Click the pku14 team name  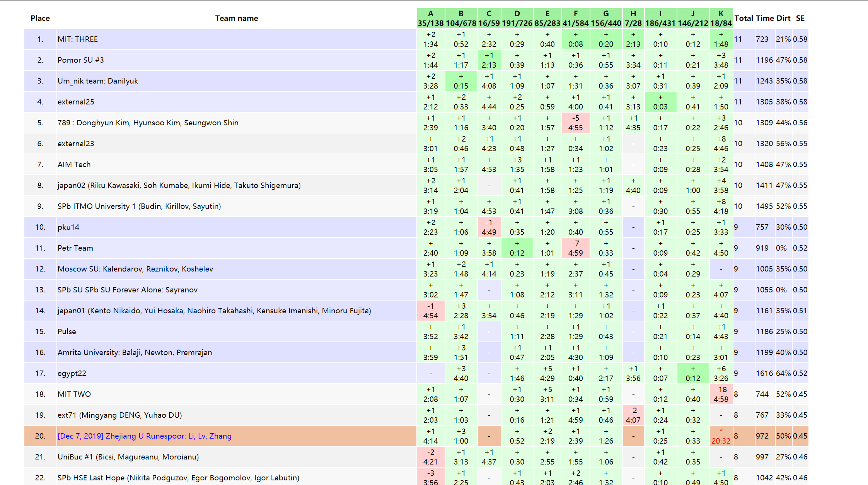68,227
